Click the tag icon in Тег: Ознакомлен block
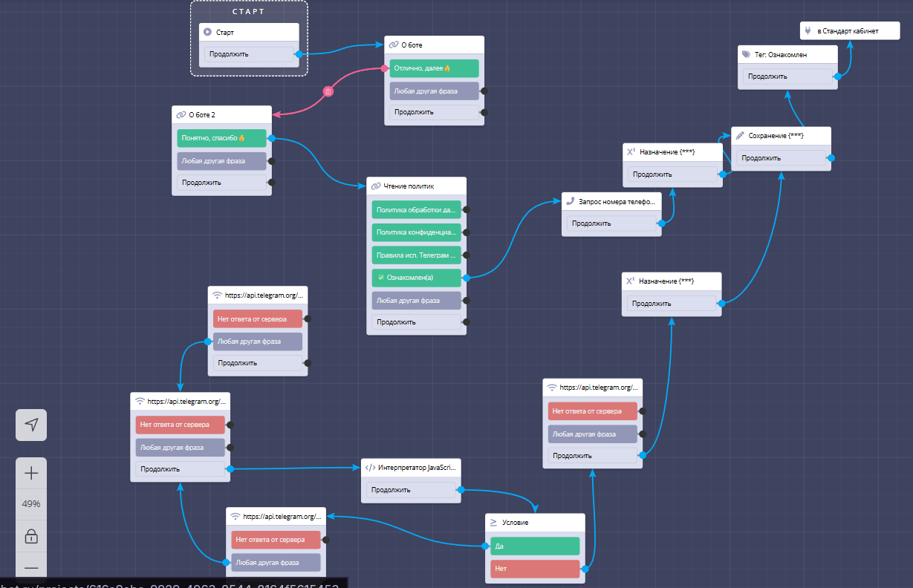The height and width of the screenshot is (588, 913). point(746,55)
